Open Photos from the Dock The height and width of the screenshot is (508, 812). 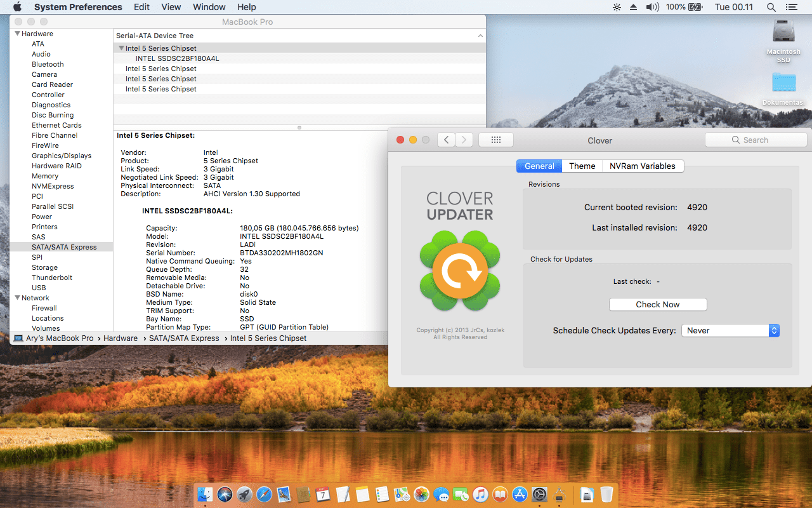click(421, 495)
